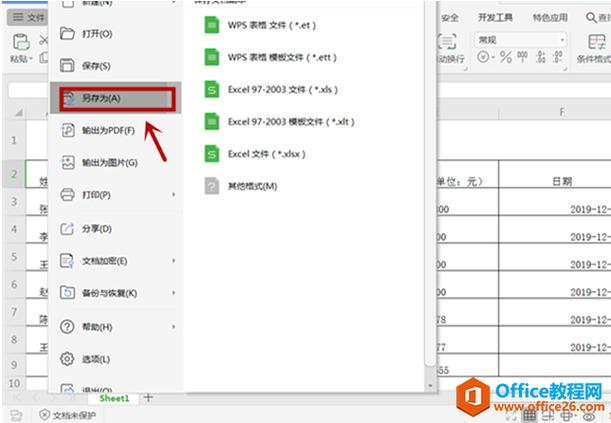This screenshot has width=611, height=423.
Task: Select row 7 header
Action: pyautogui.click(x=14, y=312)
